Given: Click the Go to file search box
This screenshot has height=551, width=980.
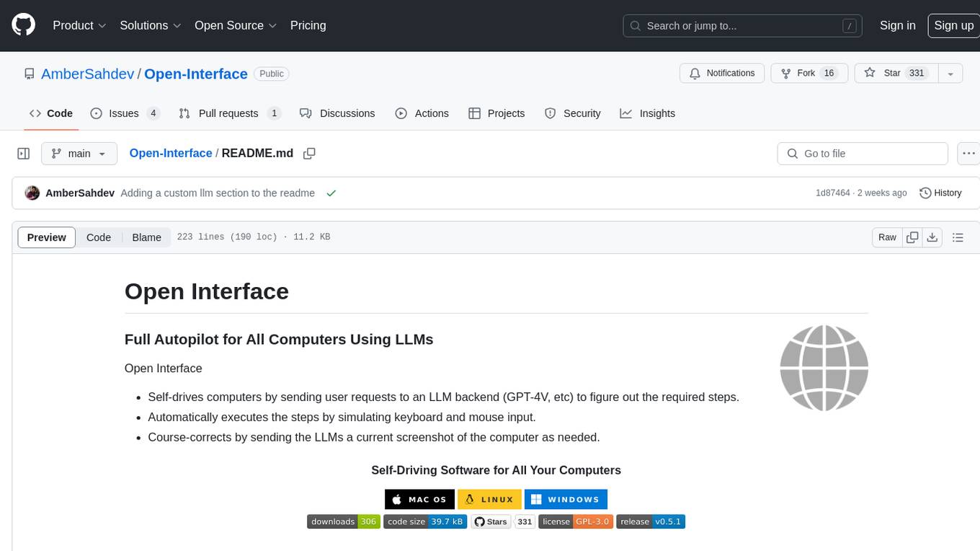Looking at the screenshot, I should pyautogui.click(x=863, y=154).
